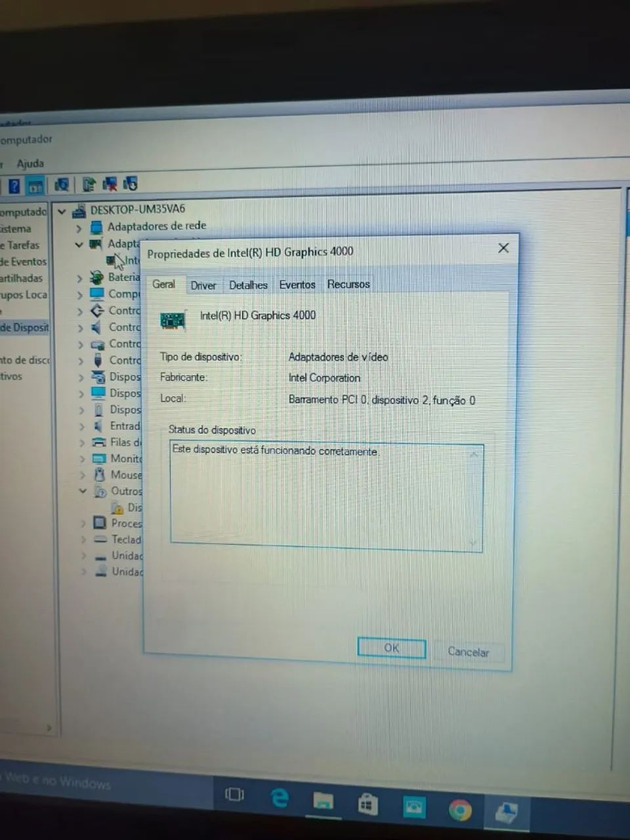Click the Filas d... printer queue icon
630x840 pixels.
[x=99, y=442]
